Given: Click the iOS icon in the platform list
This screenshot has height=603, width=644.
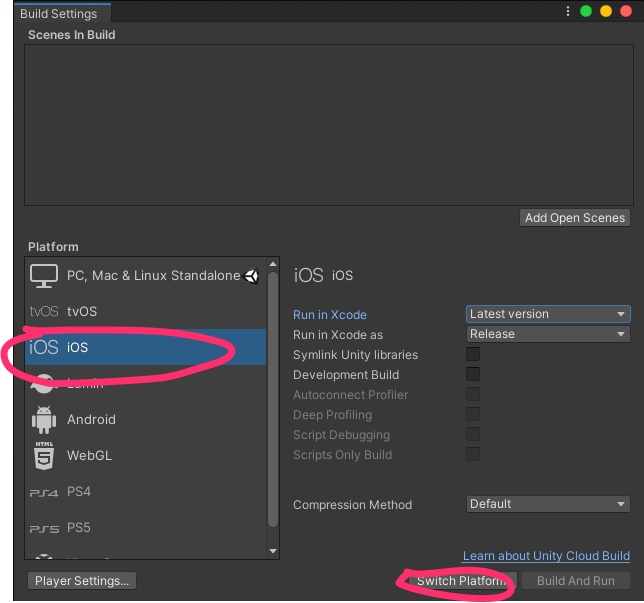Looking at the screenshot, I should tap(44, 348).
